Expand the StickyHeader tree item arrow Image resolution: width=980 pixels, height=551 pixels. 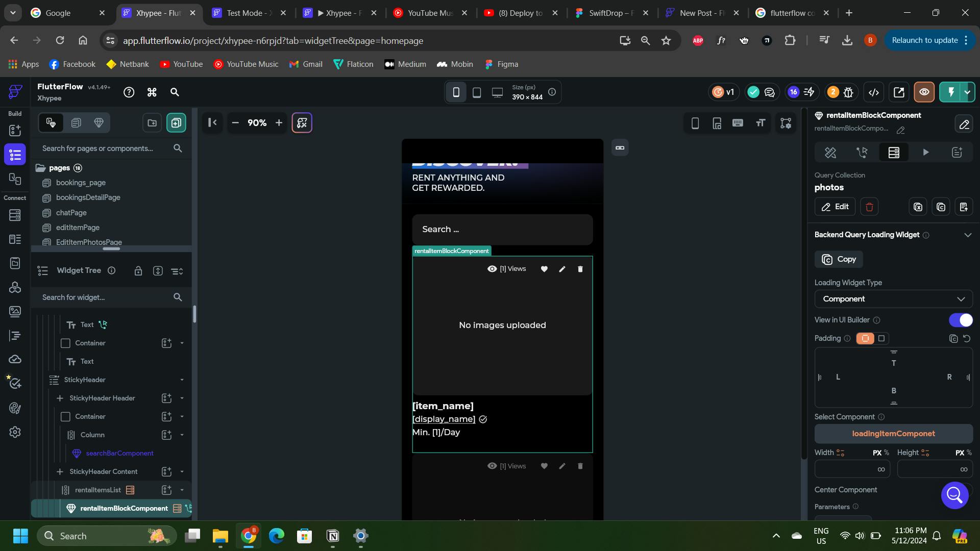point(182,380)
